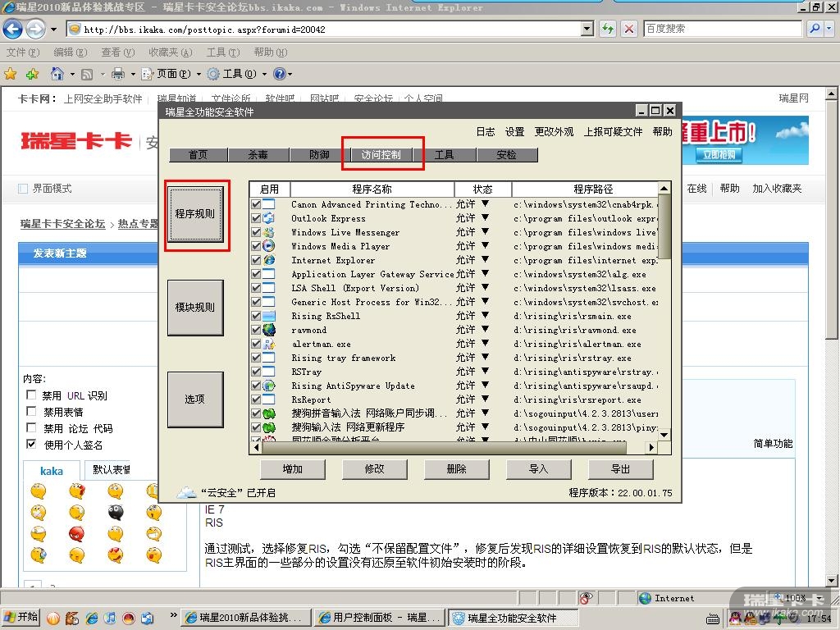Check the 禁用 URL 识别 checkbox
Screen dimensions: 840x630
(31, 395)
